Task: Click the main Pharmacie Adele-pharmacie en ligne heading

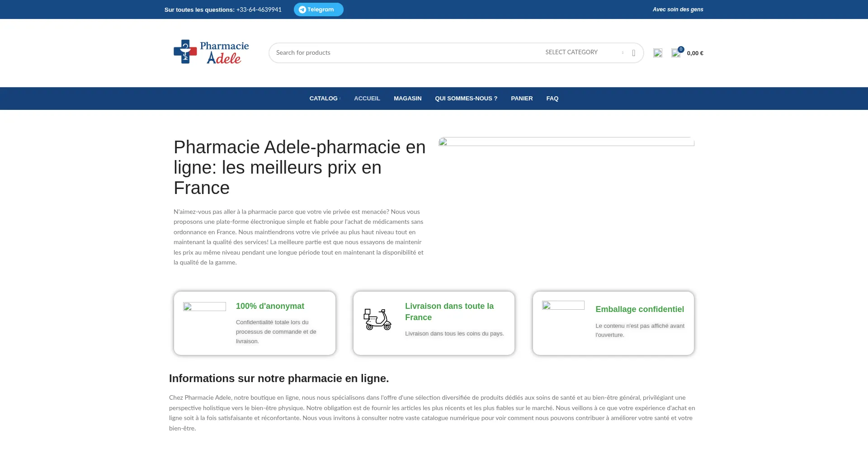Action: pyautogui.click(x=300, y=167)
